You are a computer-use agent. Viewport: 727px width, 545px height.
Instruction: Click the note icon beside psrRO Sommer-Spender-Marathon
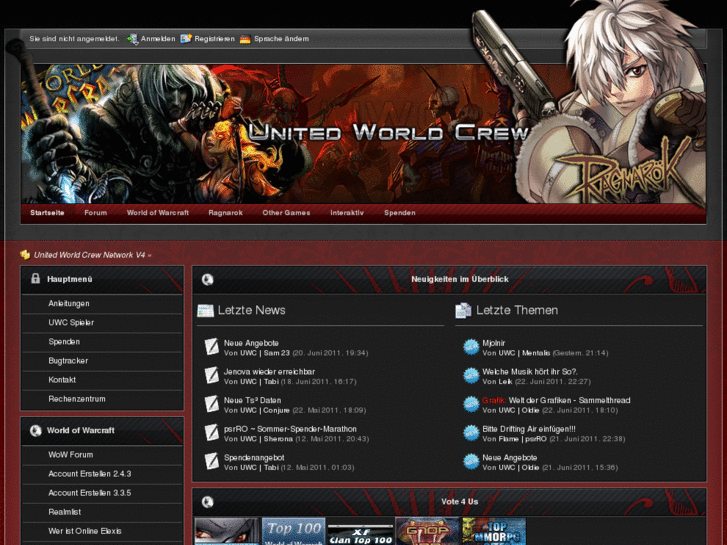pos(211,433)
